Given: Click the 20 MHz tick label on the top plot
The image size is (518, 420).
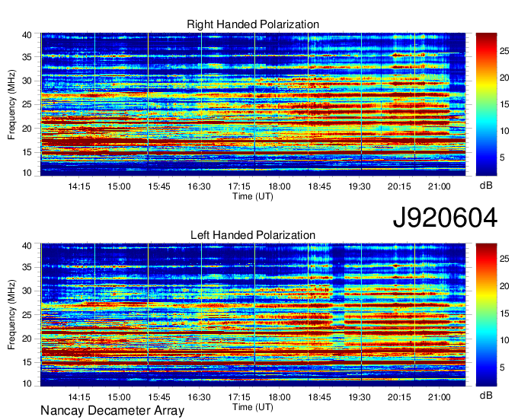Looking at the screenshot, I should point(27,129).
